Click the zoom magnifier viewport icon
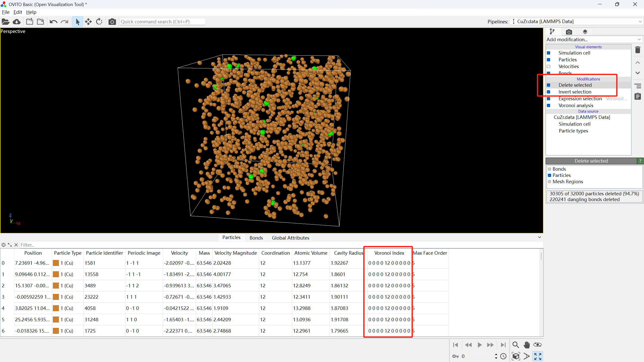This screenshot has width=644, height=362. click(515, 345)
